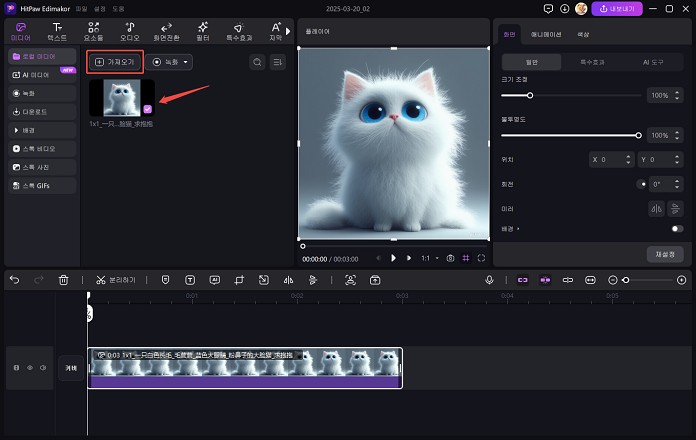Screen dimensions: 696x440
Task: Open the 1:1 aspect ratio dropdown
Action: tap(429, 257)
